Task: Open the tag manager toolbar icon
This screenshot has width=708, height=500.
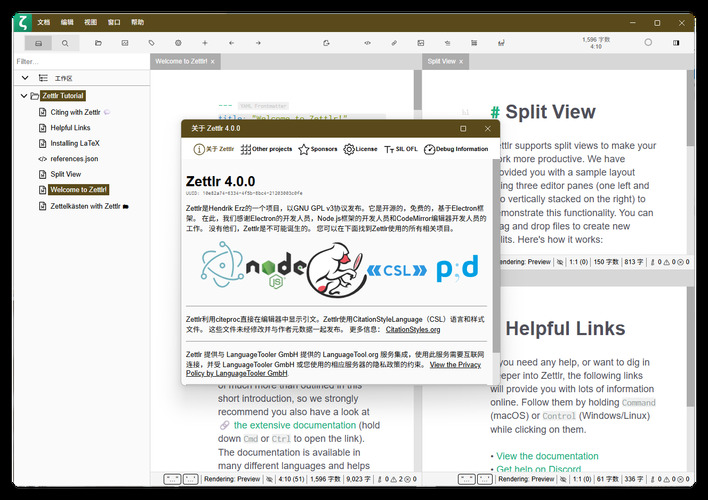Action: [x=151, y=43]
